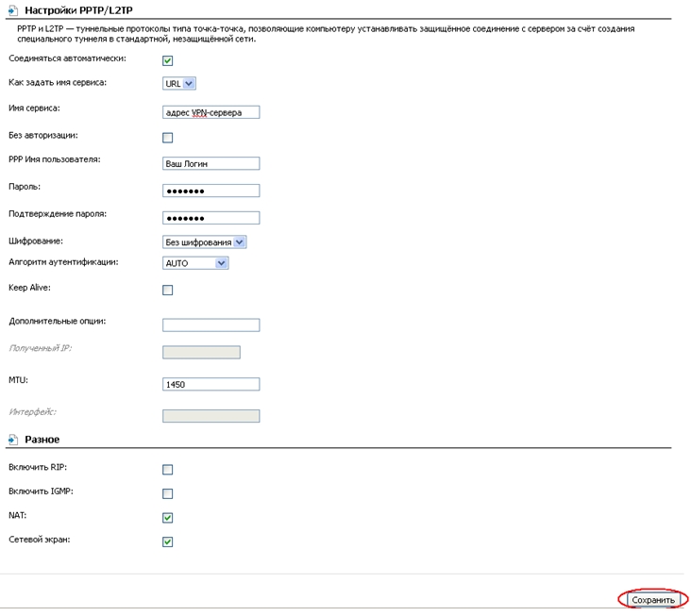This screenshot has width=691, height=616.
Task: Click into the Пароль field
Action: (211, 191)
